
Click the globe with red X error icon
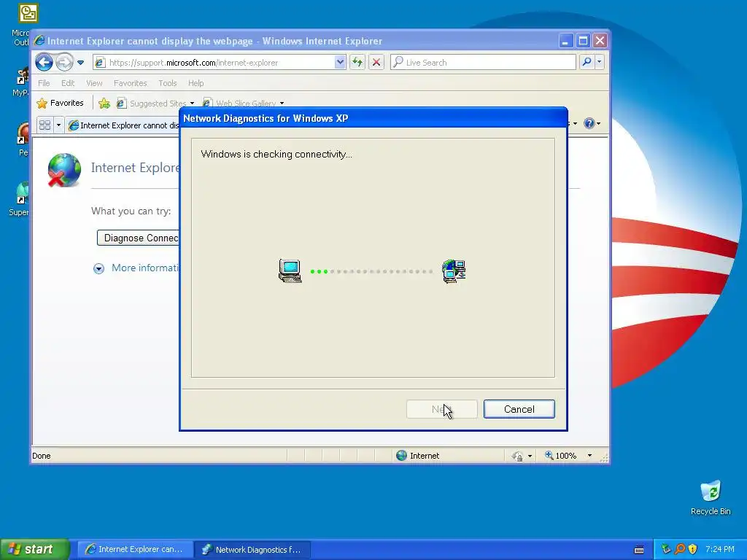coord(64,170)
